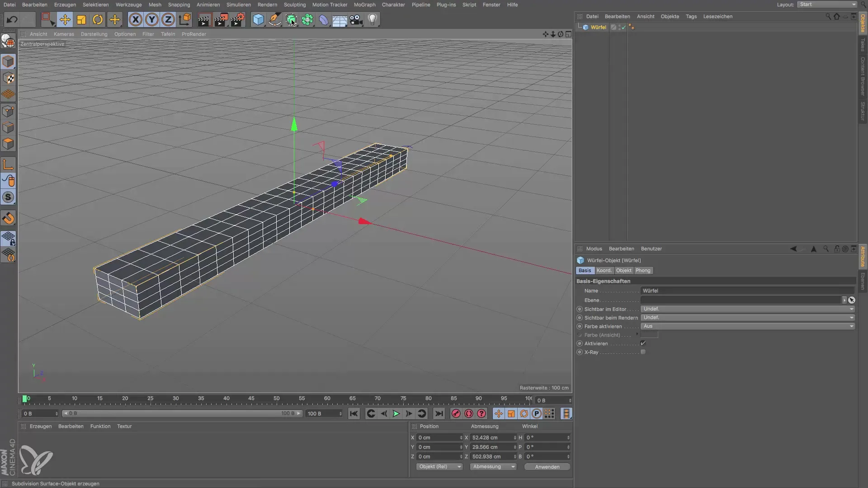Activate the Scale tool
Screen dimensions: 868x488
[81, 20]
